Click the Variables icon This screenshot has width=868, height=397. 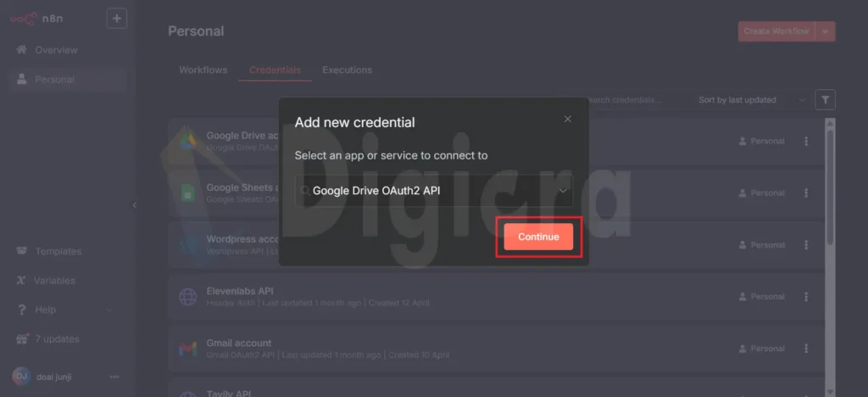21,281
